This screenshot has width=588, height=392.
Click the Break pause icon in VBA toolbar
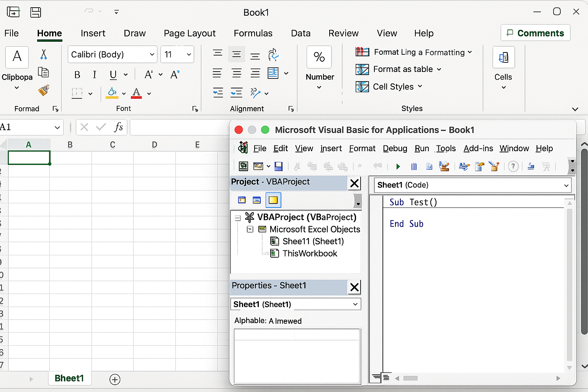pos(414,167)
